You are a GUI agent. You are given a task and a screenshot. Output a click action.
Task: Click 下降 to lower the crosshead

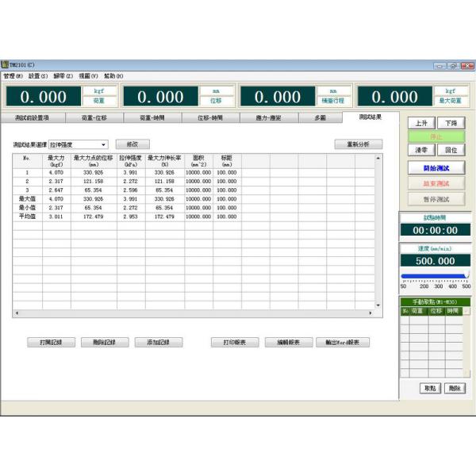tap(451, 124)
